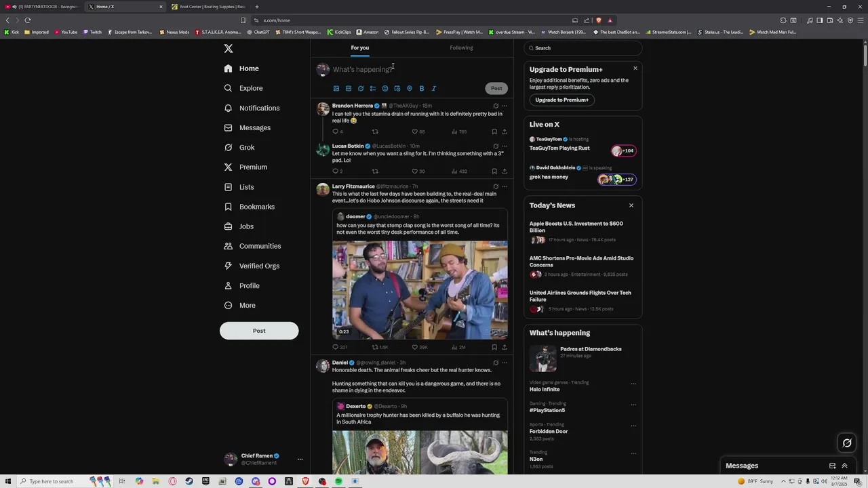Like Larry Fitzmaurice's post
Screen dimensions: 868x488
415,347
